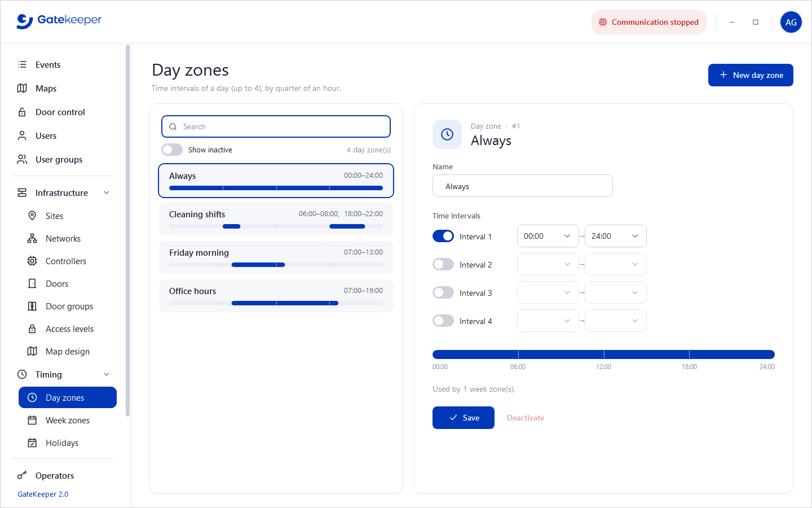Screen dimensions: 812x508
Task: Open Interval 3 start time dropdown
Action: point(548,292)
